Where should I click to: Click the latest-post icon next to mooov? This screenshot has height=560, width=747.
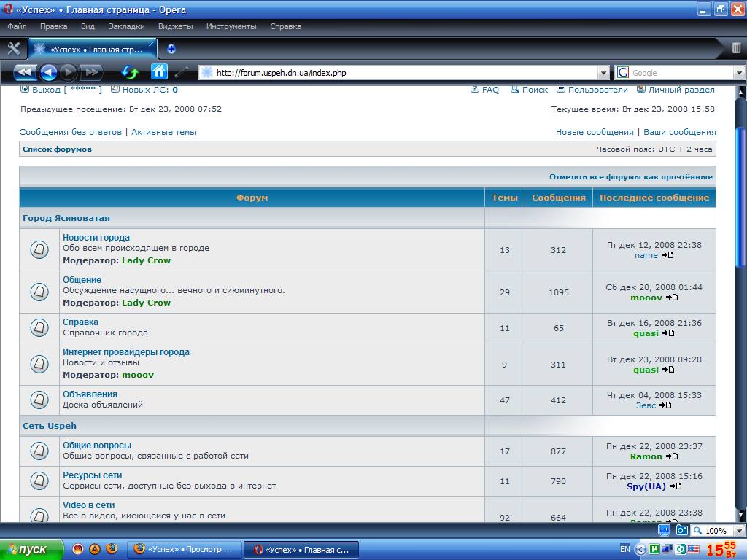click(673, 297)
